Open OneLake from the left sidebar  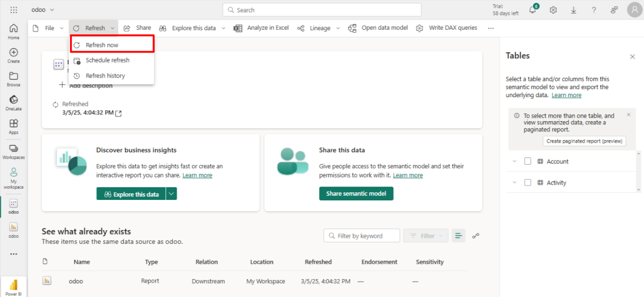click(x=14, y=102)
